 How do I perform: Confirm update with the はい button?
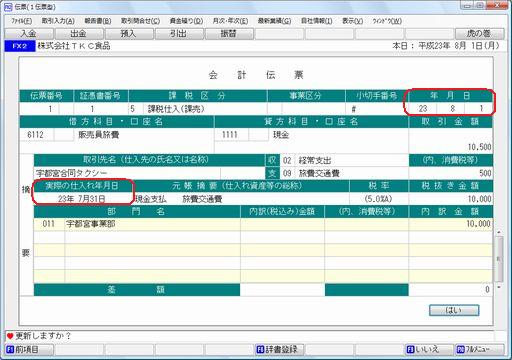[x=454, y=310]
